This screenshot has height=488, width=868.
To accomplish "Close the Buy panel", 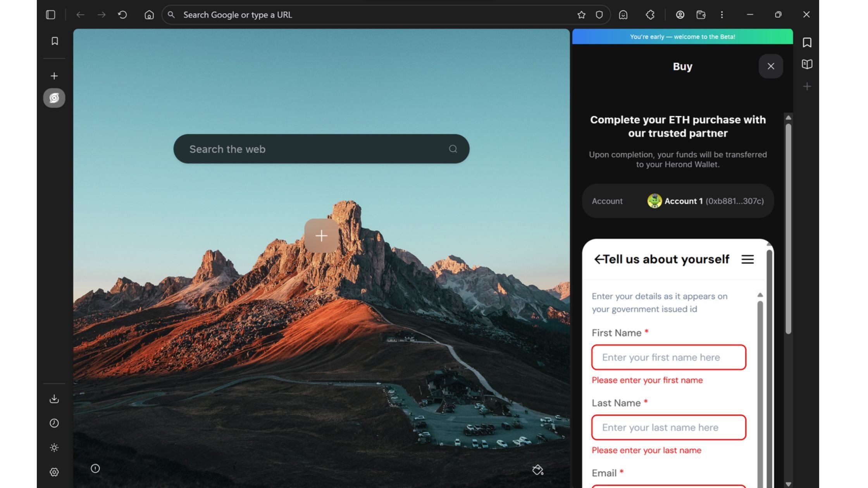I will coord(771,66).
